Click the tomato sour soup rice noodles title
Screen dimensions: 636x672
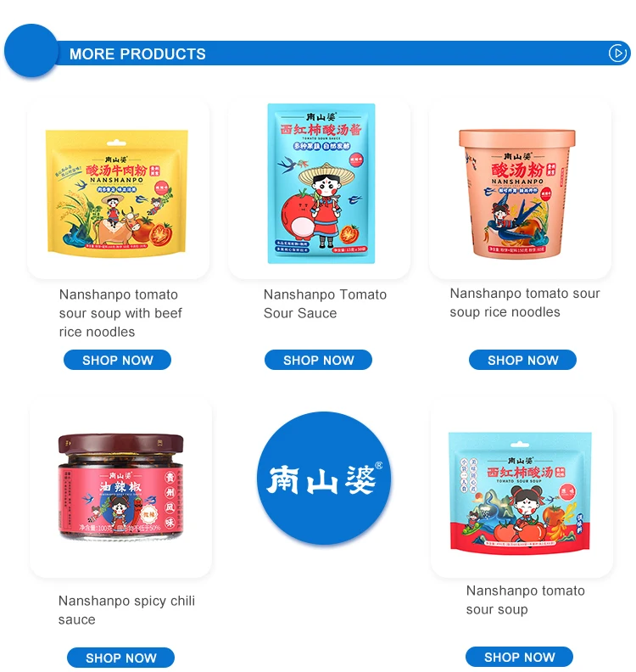pyautogui.click(x=525, y=303)
